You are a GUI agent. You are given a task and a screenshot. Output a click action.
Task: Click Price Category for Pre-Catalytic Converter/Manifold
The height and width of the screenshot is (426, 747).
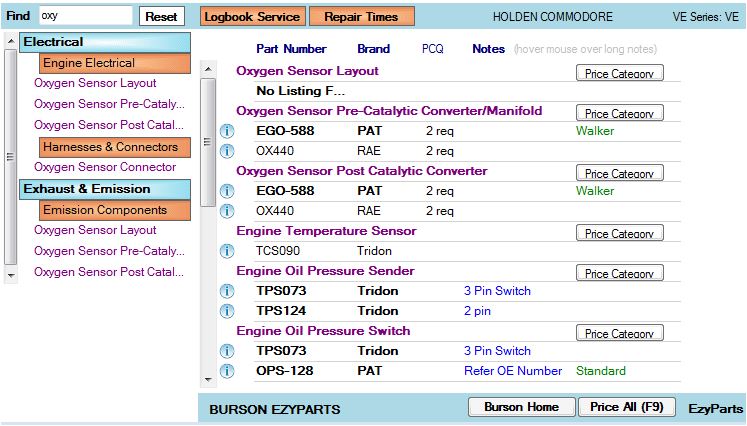[x=620, y=113]
